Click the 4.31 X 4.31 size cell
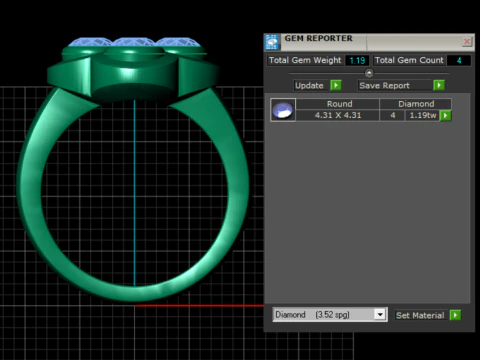 tap(337, 115)
